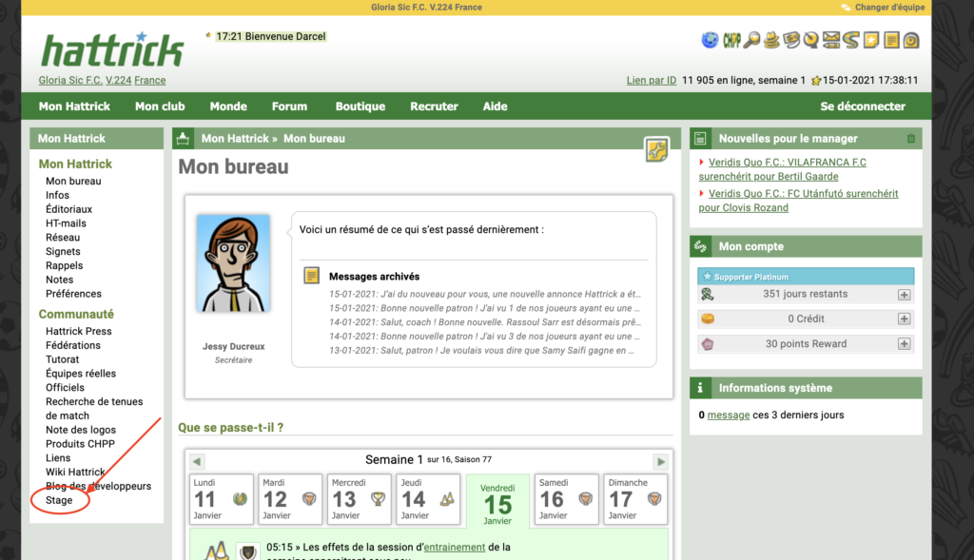Open HT-mails in the sidebar
The width and height of the screenshot is (974, 560).
coord(66,223)
